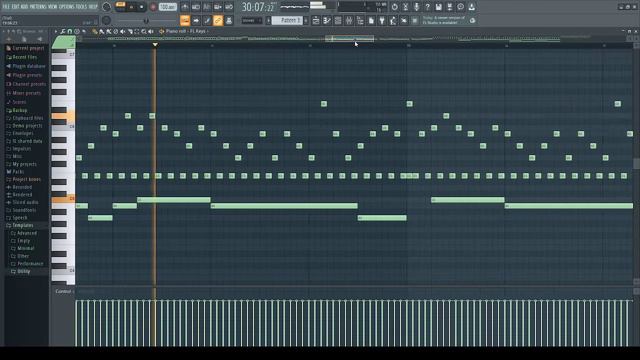Open the piano roll magnet snap menu
Image resolution: width=640 pixels, height=360 pixels.
pyautogui.click(x=70, y=31)
